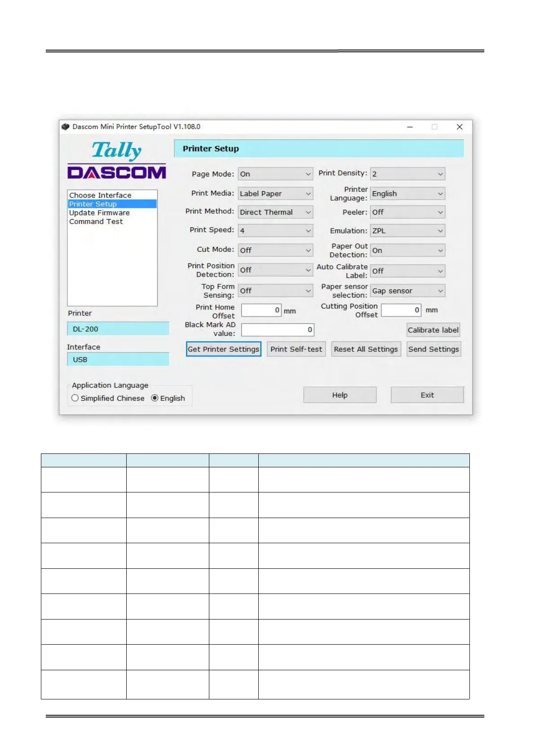The height and width of the screenshot is (756, 535).
Task: Click the Black Mark AD value field
Action: [x=278, y=330]
